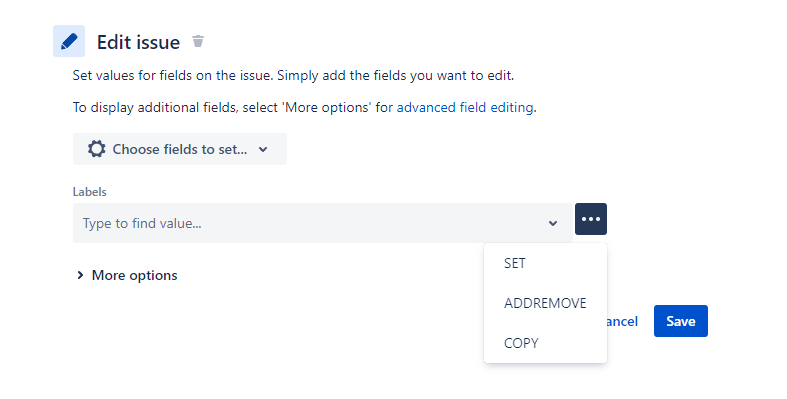The image size is (787, 399).
Task: Click the Labels field caption
Action: coord(89,192)
